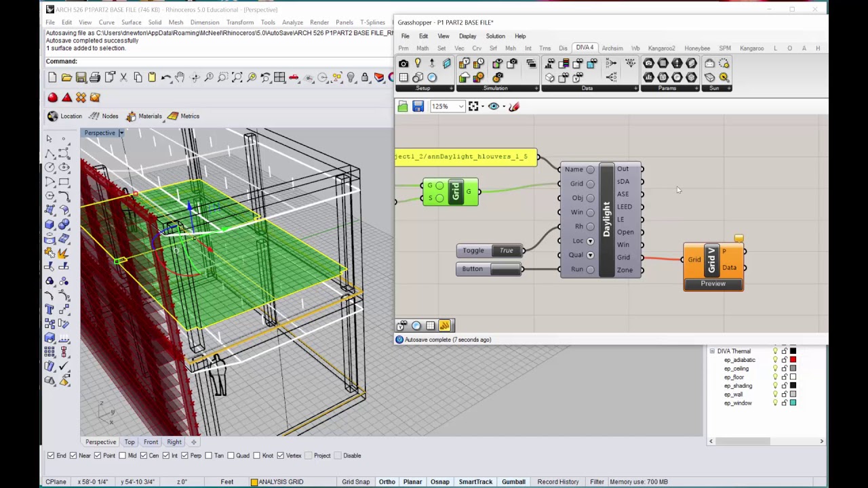Toggle the Point osnap checkbox
This screenshot has width=868, height=488.
[98, 455]
